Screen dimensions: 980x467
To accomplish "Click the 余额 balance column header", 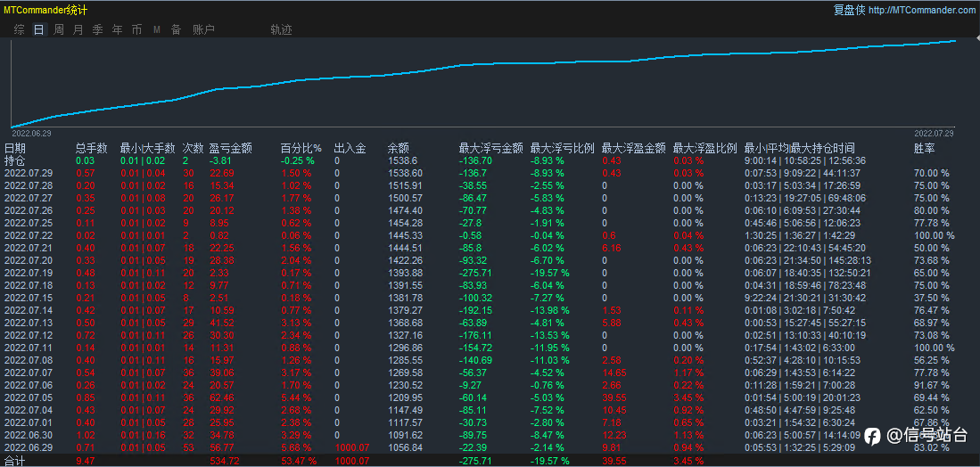I will (398, 149).
